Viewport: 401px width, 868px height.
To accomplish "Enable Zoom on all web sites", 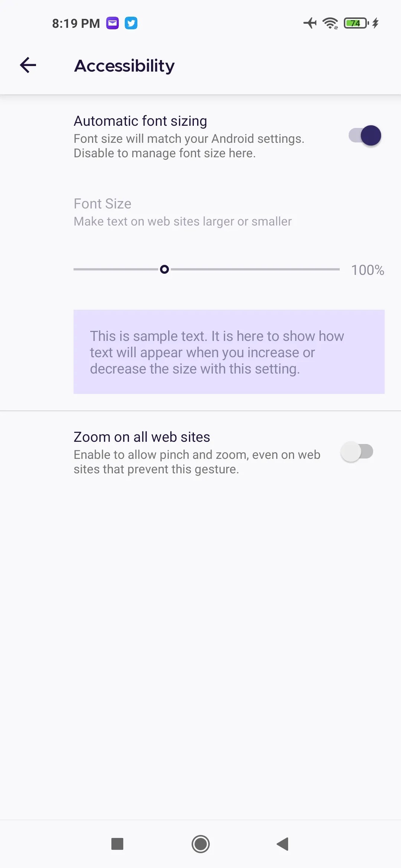I will [357, 451].
